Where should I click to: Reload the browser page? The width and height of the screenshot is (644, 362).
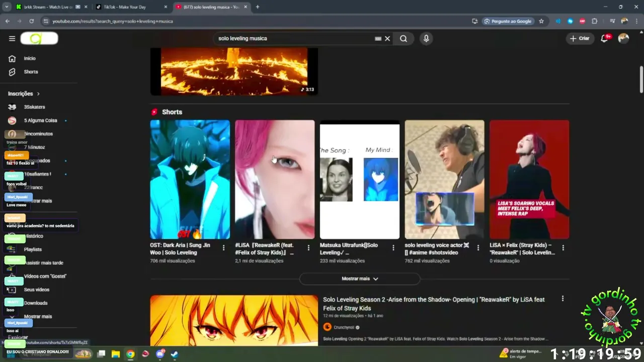tap(31, 21)
